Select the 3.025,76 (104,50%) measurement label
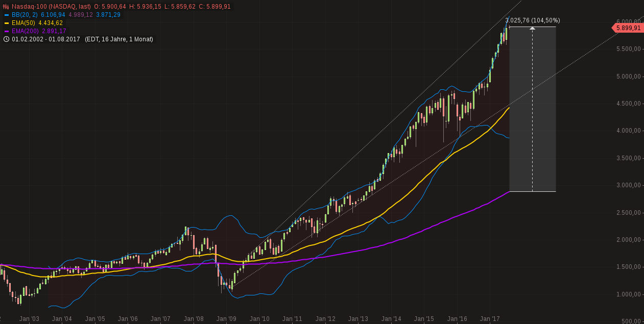 (x=533, y=20)
